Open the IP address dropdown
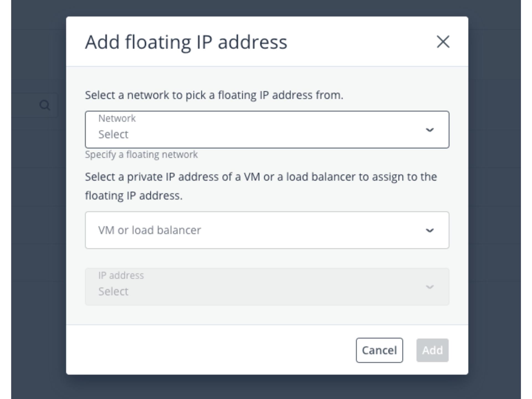The width and height of the screenshot is (532, 399). pos(267,287)
